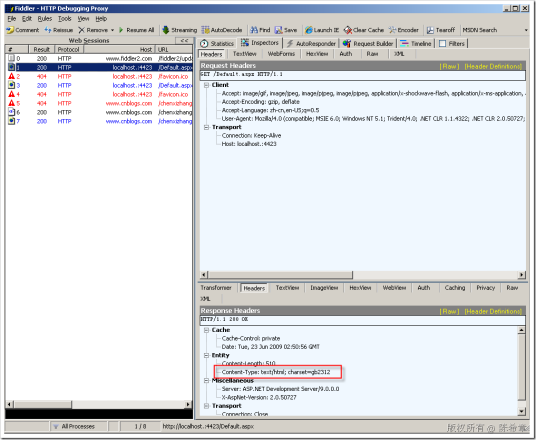Click Raw link in Request Headers
Screen dimensions: 536x440
point(449,66)
